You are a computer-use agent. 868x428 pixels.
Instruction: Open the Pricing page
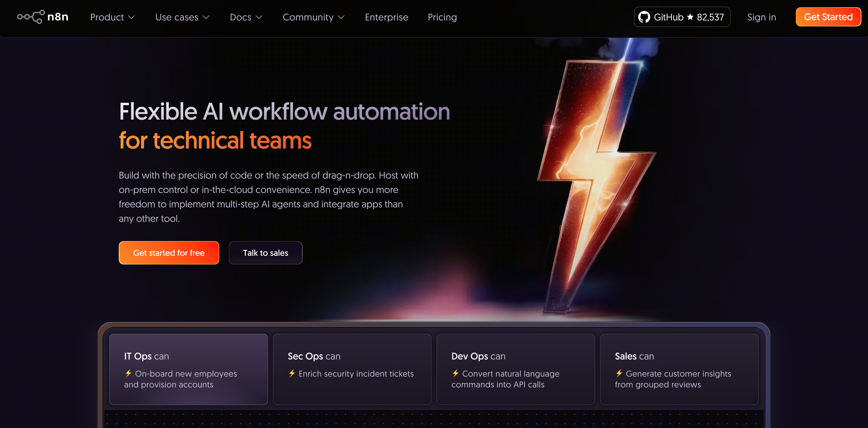[442, 17]
